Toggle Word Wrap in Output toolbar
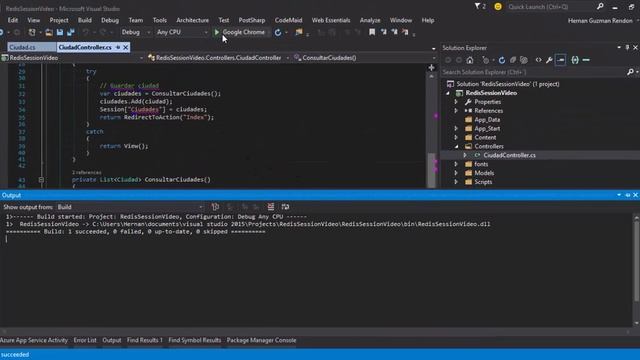Viewport: 640px width, 360px height. tap(285, 207)
